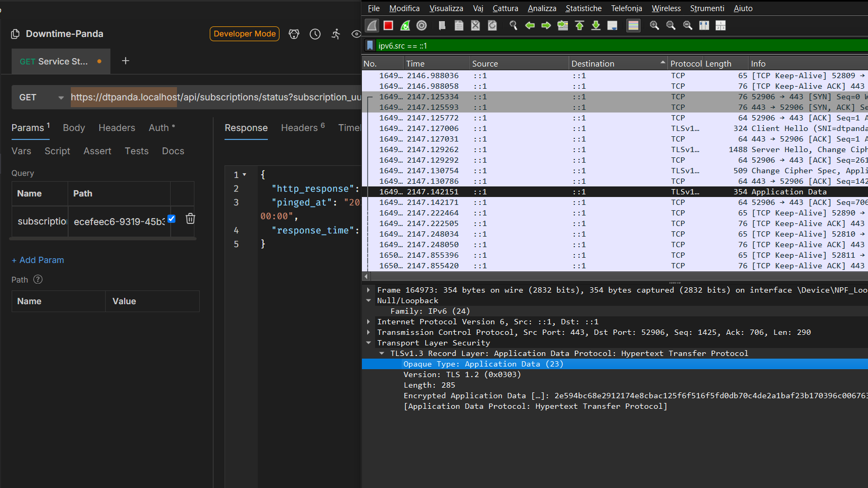Open Find a packet magnifier

click(x=513, y=25)
